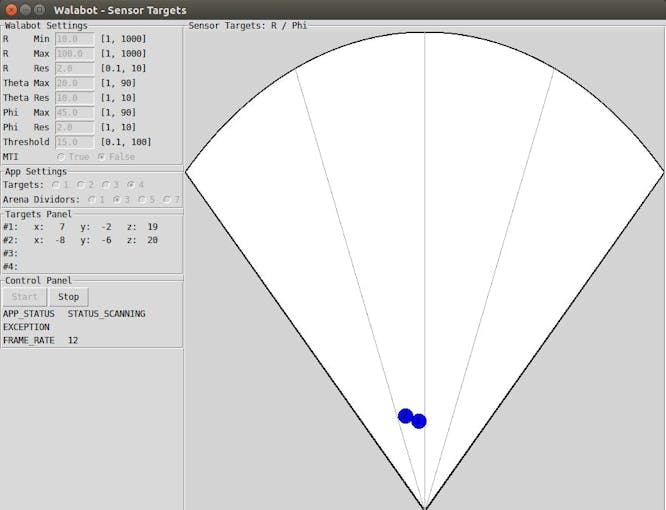
Task: Click the R Res input field
Action: coord(75,68)
